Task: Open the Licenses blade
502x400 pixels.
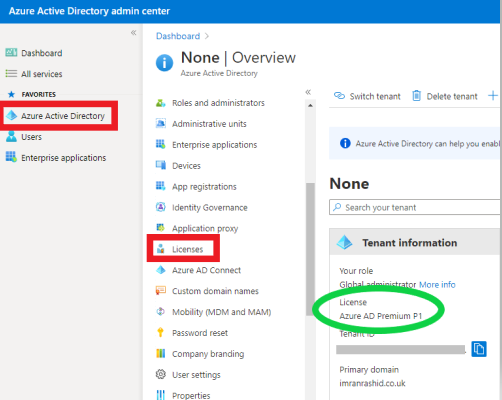Action: (187, 249)
